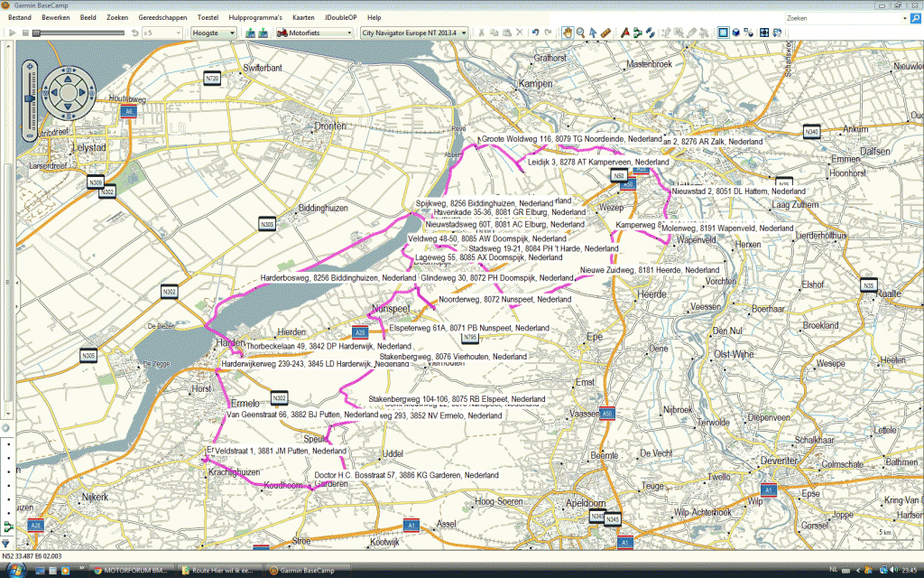Screen dimensions: 924x578
Task: Click the map sync arrows icon
Action: pyautogui.click(x=777, y=33)
